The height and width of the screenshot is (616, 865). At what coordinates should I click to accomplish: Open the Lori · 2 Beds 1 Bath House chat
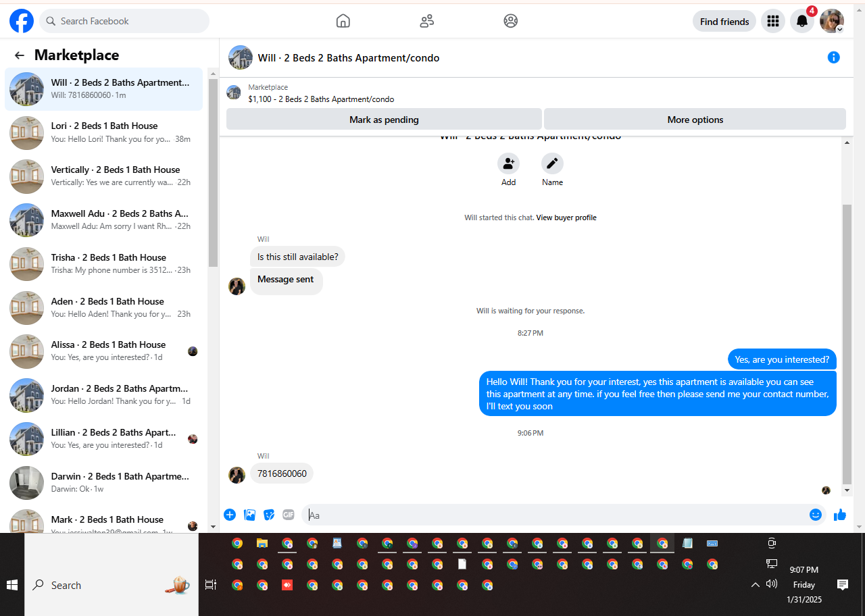[x=104, y=132]
